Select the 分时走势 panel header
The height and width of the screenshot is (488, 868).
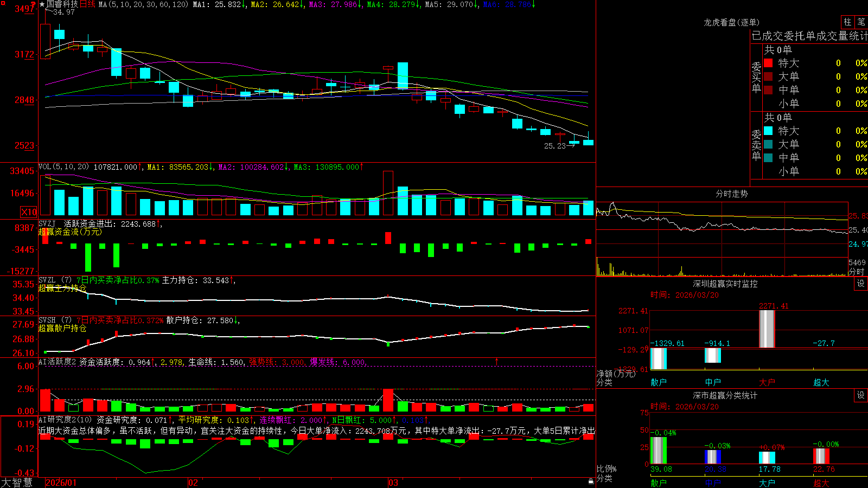731,194
